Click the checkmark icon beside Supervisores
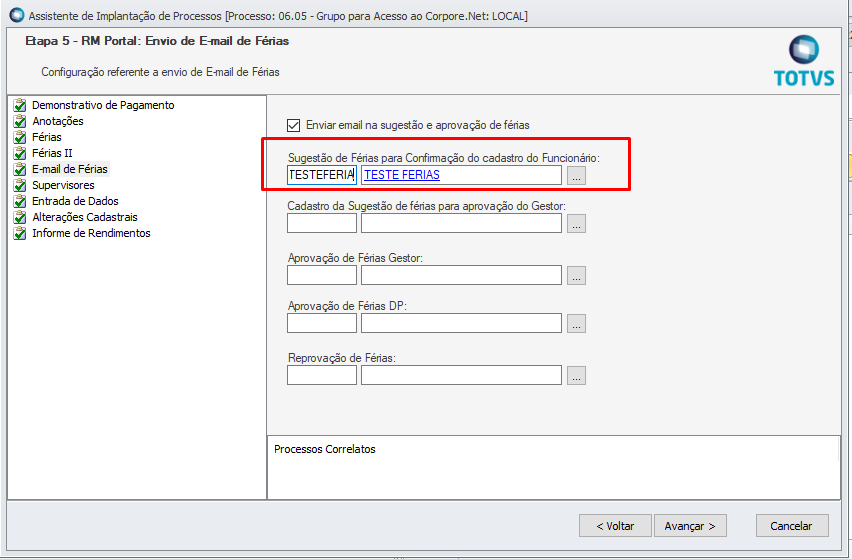852x559 pixels. coord(20,185)
